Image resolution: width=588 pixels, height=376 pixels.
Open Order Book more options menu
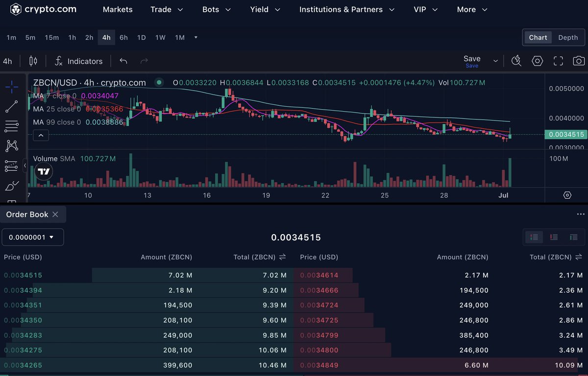tap(581, 214)
